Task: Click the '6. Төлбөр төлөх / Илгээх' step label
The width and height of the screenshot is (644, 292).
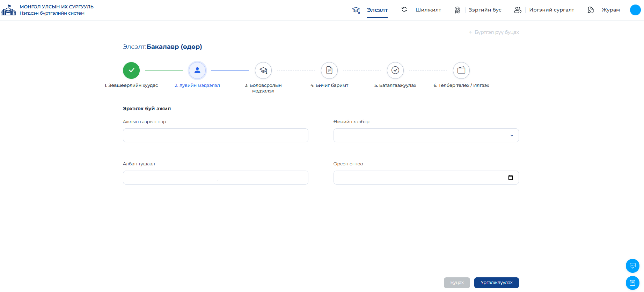Action: coord(461,85)
